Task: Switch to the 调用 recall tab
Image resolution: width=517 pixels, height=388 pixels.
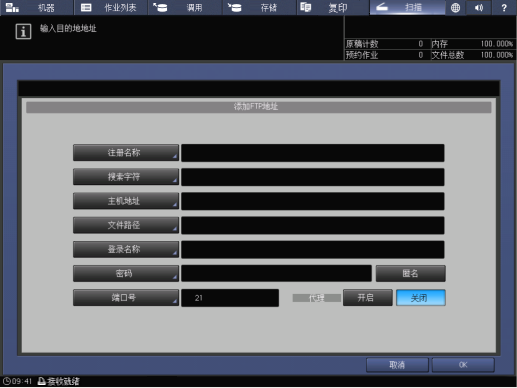Action: [185, 7]
